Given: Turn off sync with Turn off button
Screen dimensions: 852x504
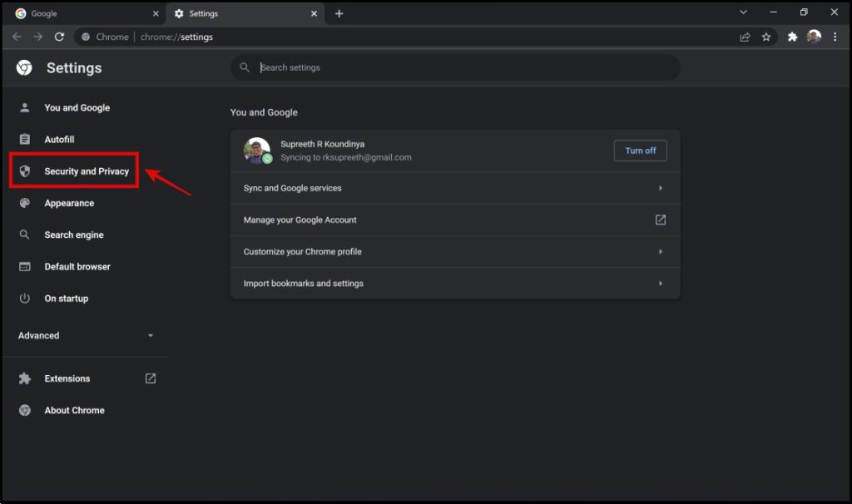Looking at the screenshot, I should pyautogui.click(x=640, y=151).
